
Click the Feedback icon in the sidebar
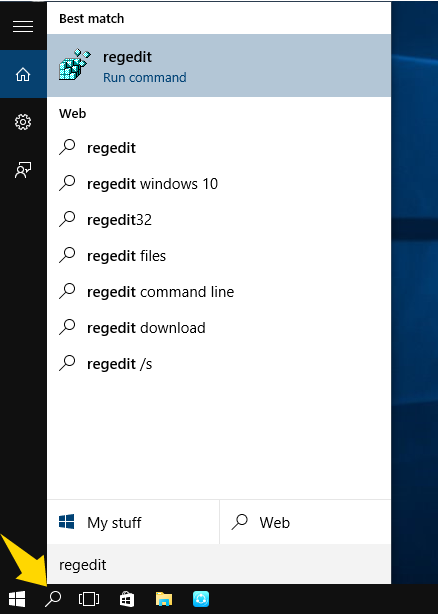pos(23,170)
